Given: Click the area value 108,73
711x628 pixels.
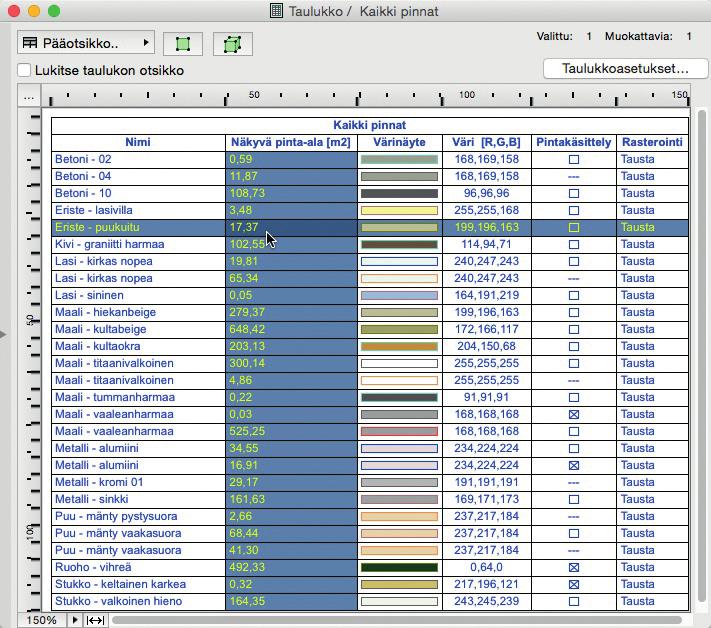Looking at the screenshot, I should click(247, 194).
